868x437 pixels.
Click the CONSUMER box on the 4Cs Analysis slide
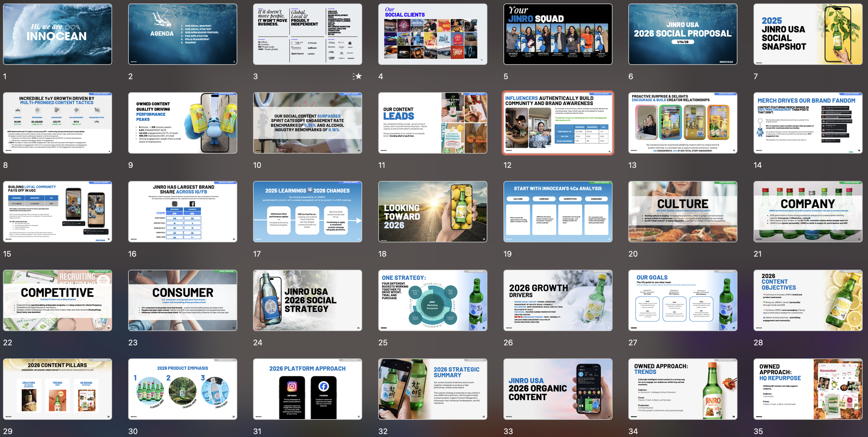(596, 199)
